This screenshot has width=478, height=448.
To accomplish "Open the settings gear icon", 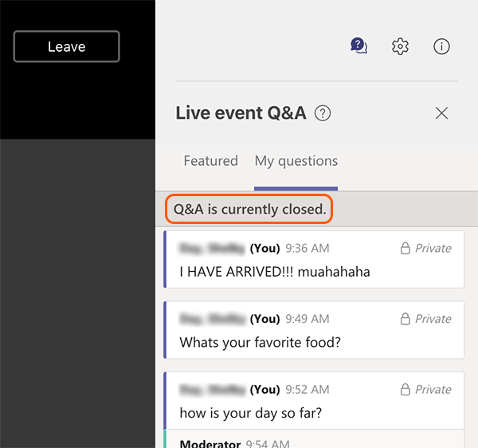I will point(400,46).
